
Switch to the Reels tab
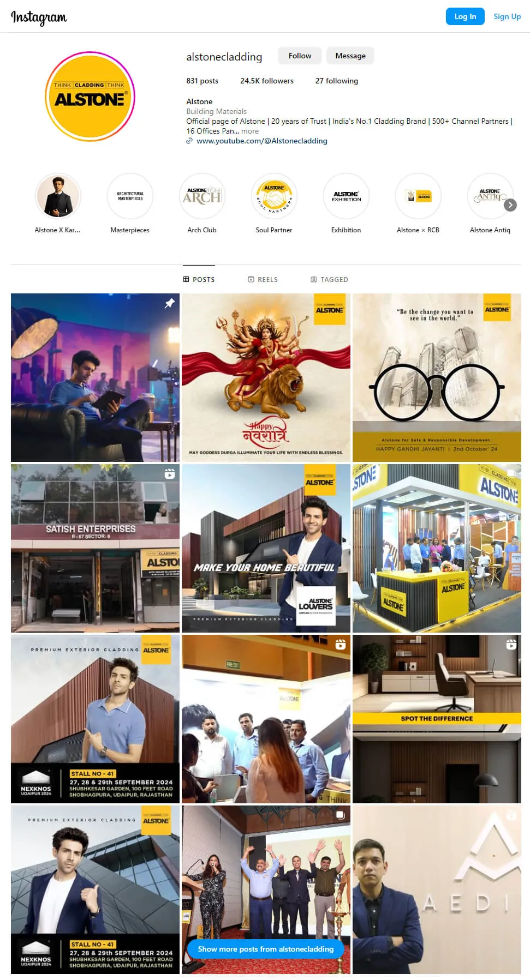(263, 279)
